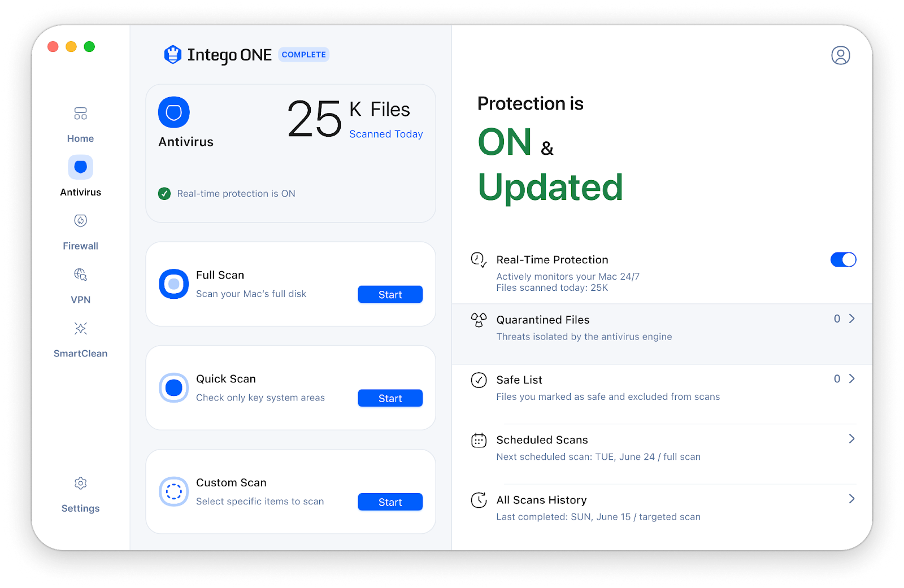Click 'Select specific items to scan' text

pos(260,502)
